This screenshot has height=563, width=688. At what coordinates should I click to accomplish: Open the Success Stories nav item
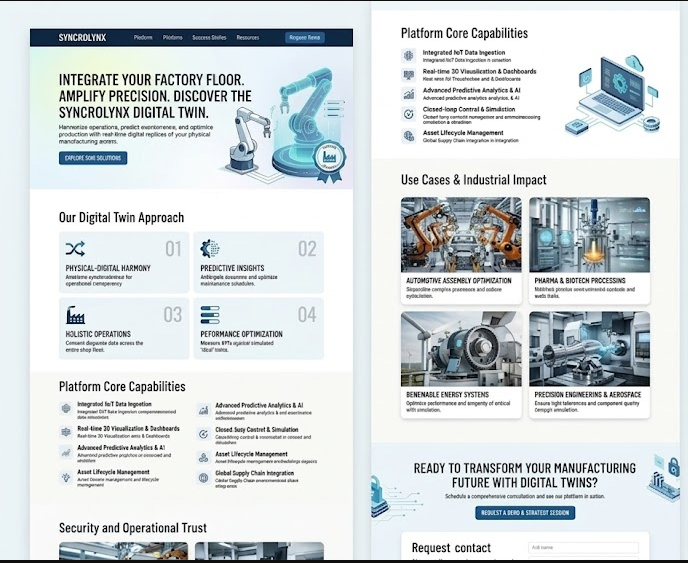click(x=209, y=38)
